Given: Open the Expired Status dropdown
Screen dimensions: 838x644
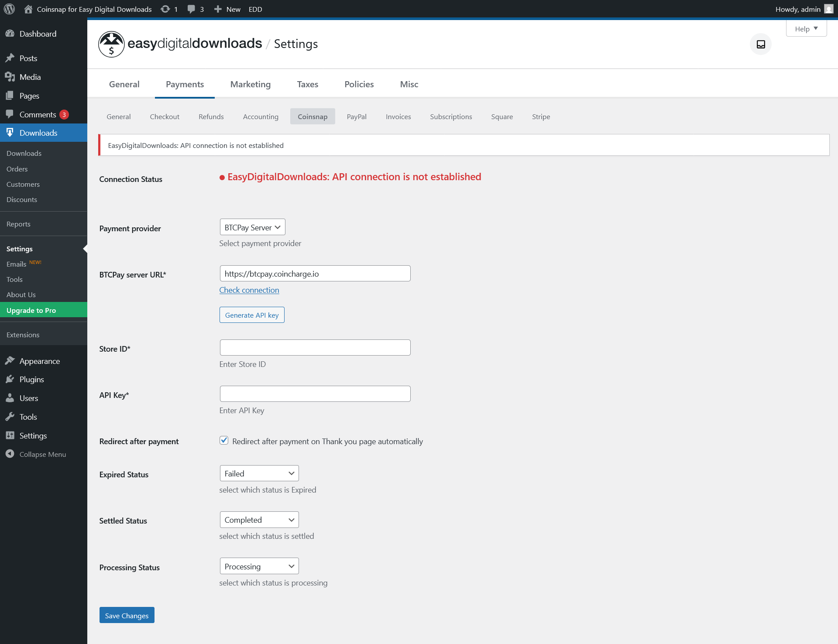Looking at the screenshot, I should (x=259, y=473).
